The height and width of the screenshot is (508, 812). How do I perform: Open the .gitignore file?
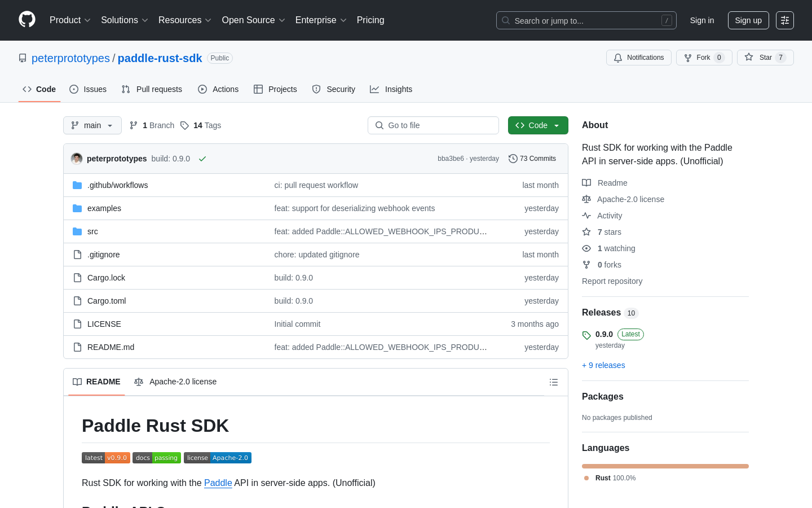(x=103, y=255)
